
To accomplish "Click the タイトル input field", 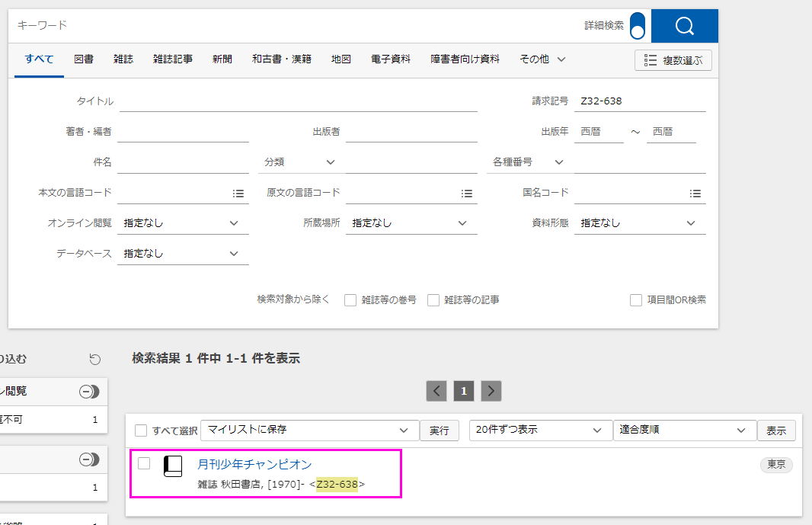I will click(x=298, y=101).
